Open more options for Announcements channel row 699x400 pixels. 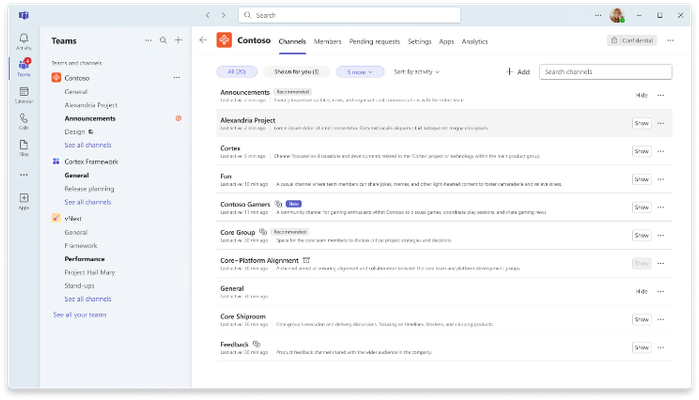pyautogui.click(x=661, y=95)
